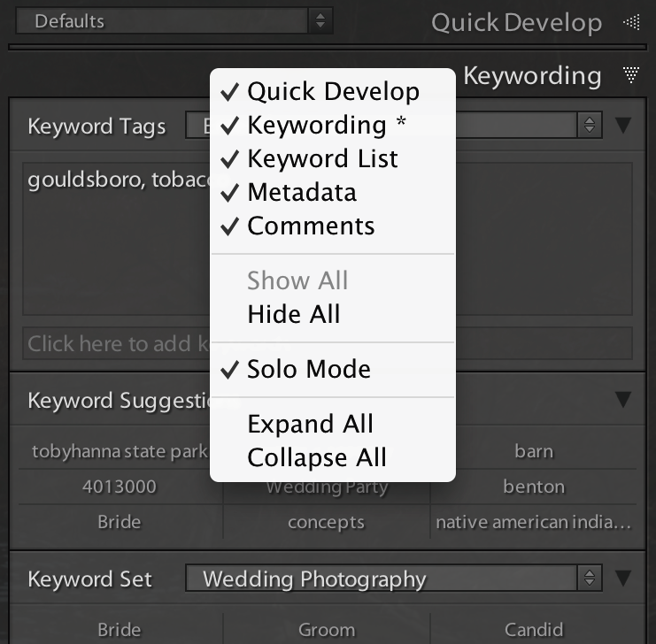The width and height of the screenshot is (656, 644).
Task: Expand the Quick Develop panel triangle
Action: 630,23
